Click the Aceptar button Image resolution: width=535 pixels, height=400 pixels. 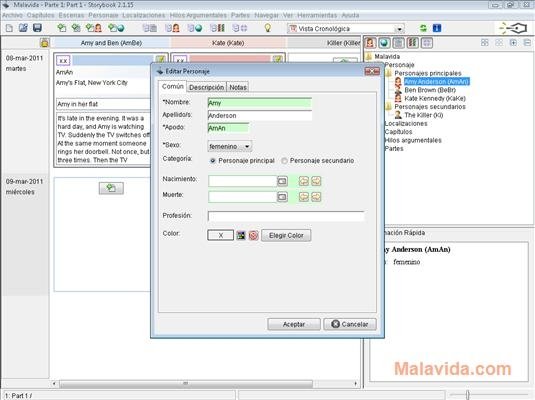point(294,324)
